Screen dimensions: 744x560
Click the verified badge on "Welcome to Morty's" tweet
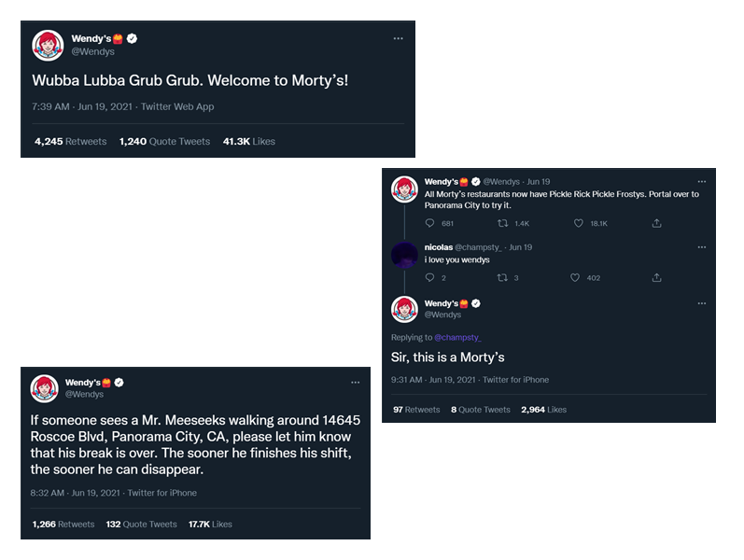[132, 39]
